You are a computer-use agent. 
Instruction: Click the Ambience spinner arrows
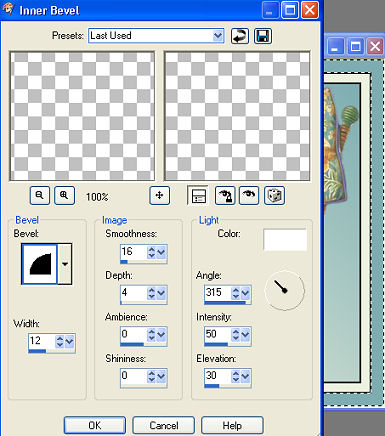152,335
